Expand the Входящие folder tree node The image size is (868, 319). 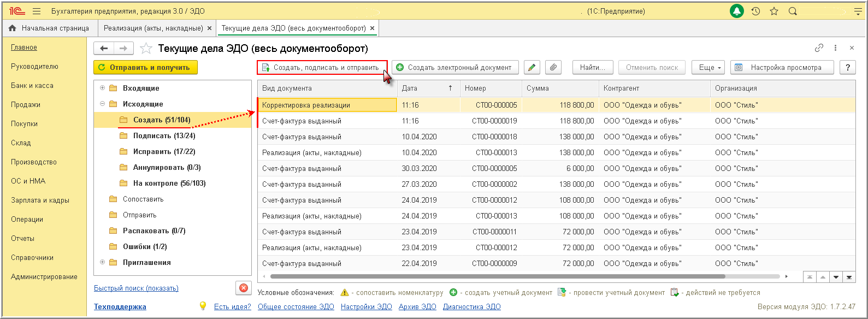tap(102, 88)
